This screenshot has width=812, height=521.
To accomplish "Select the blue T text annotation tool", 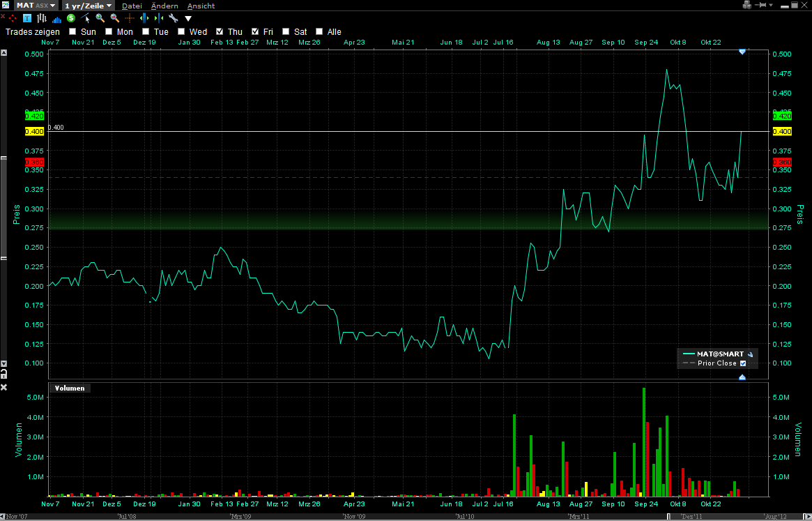I will (x=27, y=18).
